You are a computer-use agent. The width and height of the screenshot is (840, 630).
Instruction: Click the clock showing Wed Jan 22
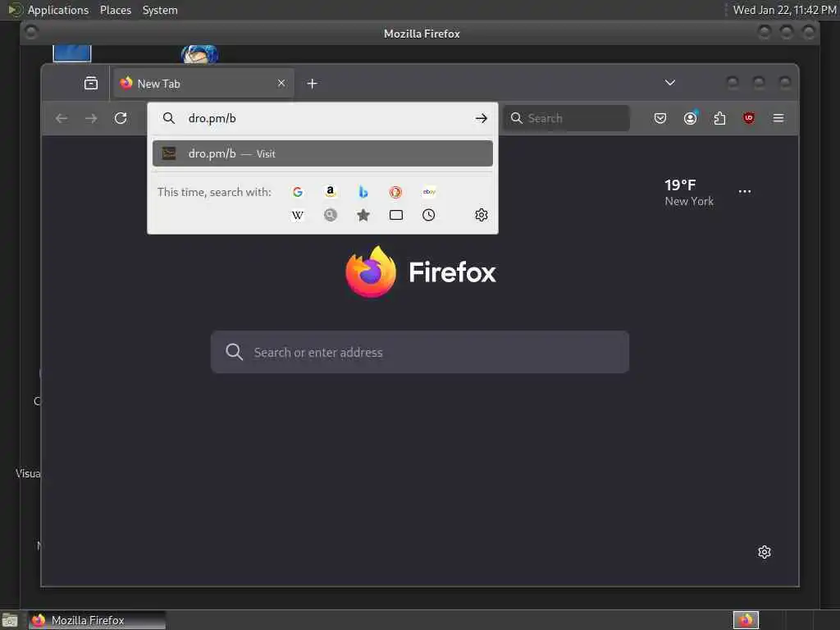click(x=784, y=10)
